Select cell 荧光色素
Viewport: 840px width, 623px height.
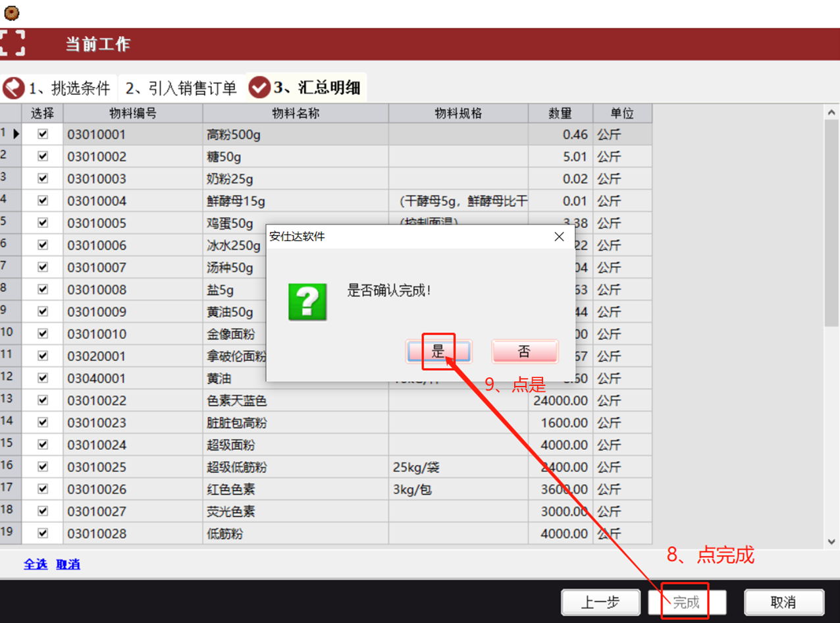pos(296,511)
